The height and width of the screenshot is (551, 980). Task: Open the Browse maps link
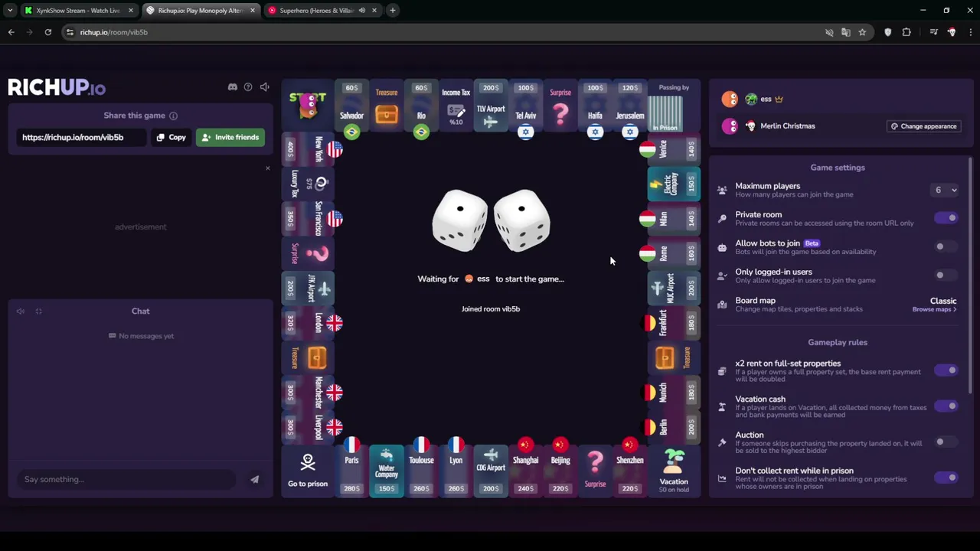click(x=934, y=309)
